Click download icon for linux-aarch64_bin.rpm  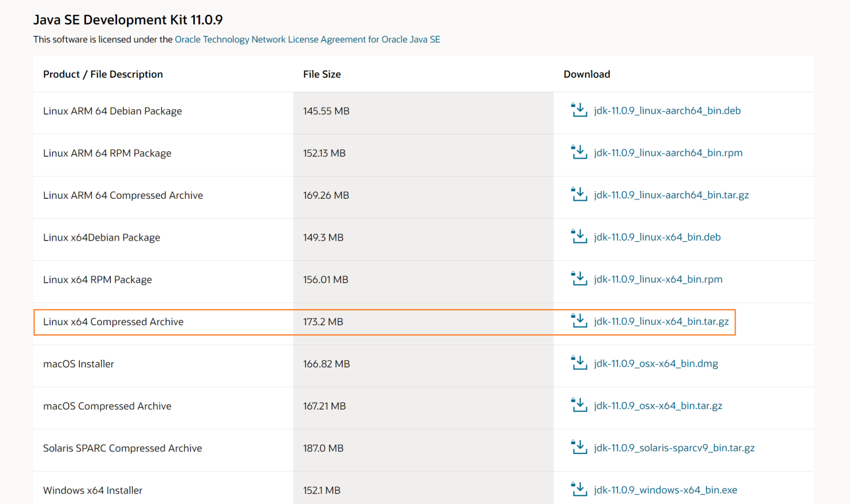[579, 152]
